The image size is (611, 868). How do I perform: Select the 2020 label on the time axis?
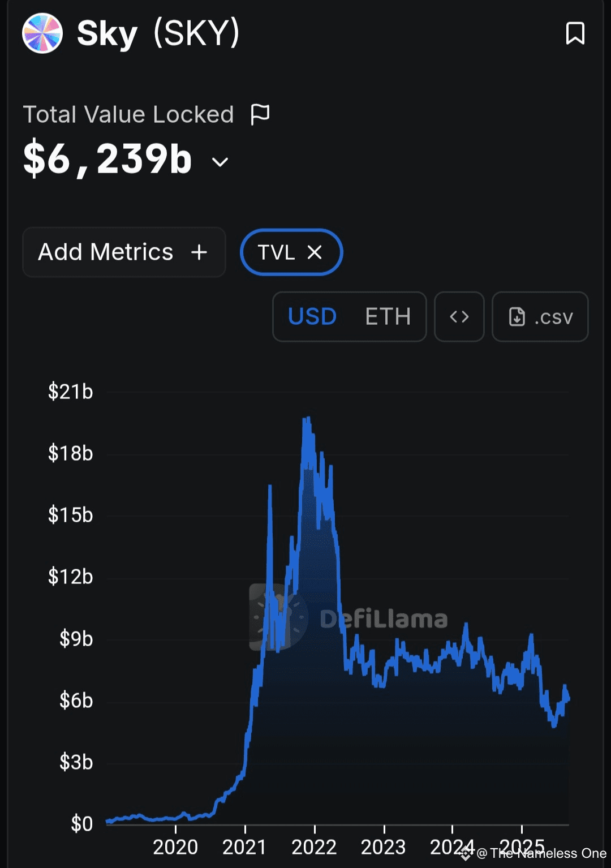175,847
